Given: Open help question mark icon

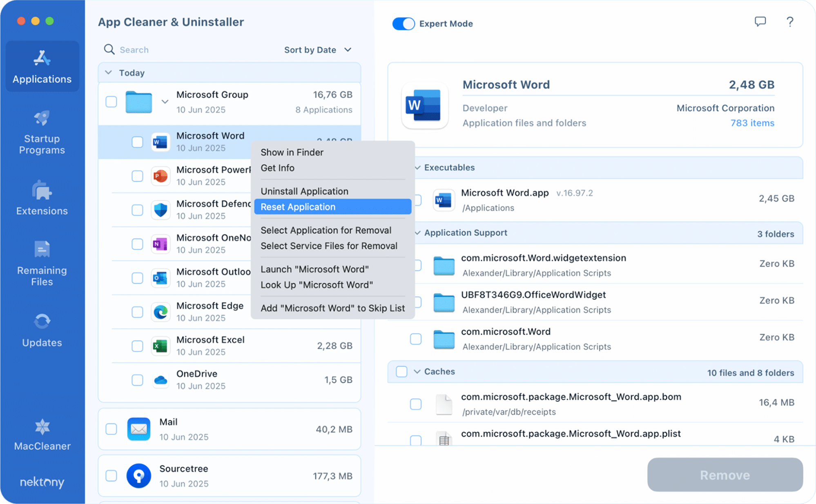Looking at the screenshot, I should point(790,22).
